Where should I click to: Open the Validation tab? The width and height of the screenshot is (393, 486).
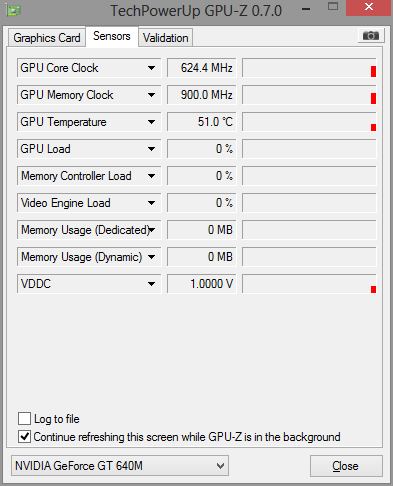[166, 38]
